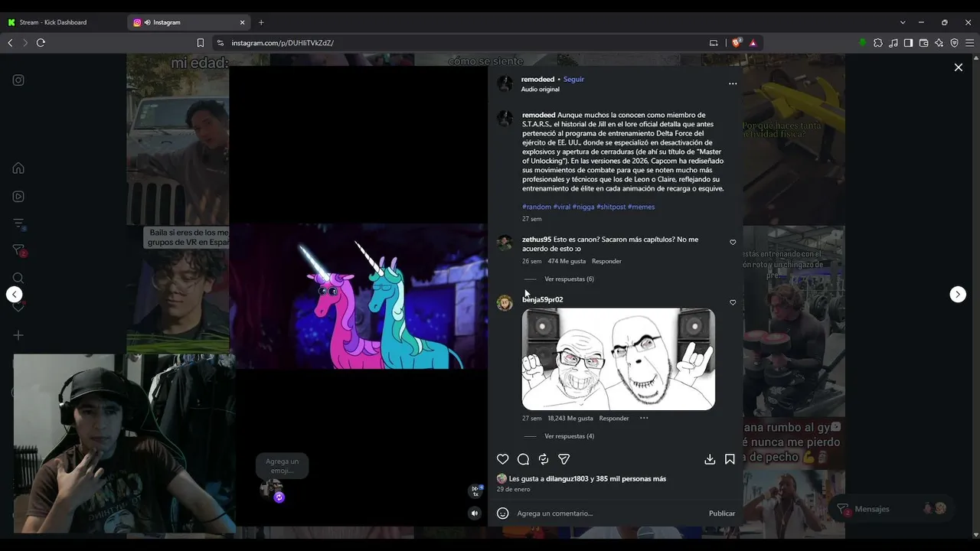View zethus95's profile from username
Viewport: 980px width, 551px height.
(537, 240)
